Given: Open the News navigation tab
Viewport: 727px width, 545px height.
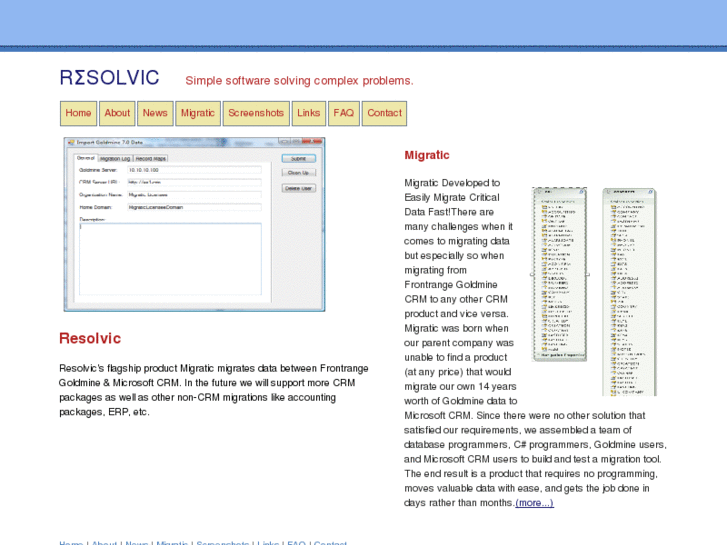Looking at the screenshot, I should pyautogui.click(x=155, y=113).
